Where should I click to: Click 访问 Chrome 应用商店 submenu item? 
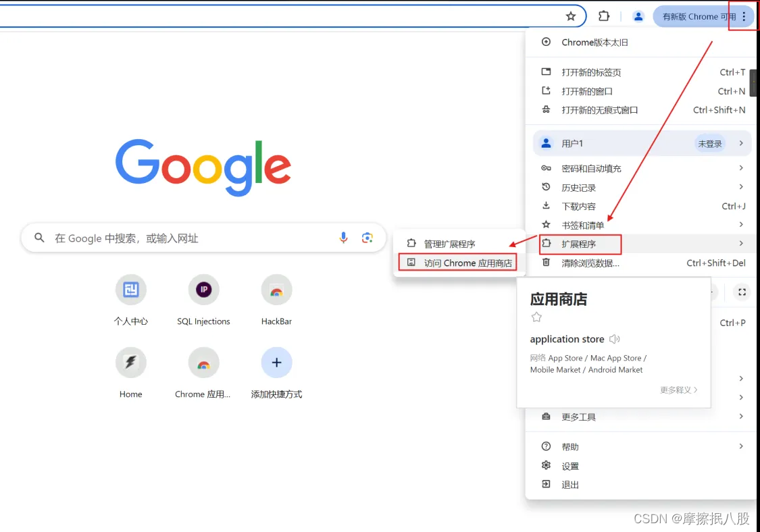(x=459, y=263)
